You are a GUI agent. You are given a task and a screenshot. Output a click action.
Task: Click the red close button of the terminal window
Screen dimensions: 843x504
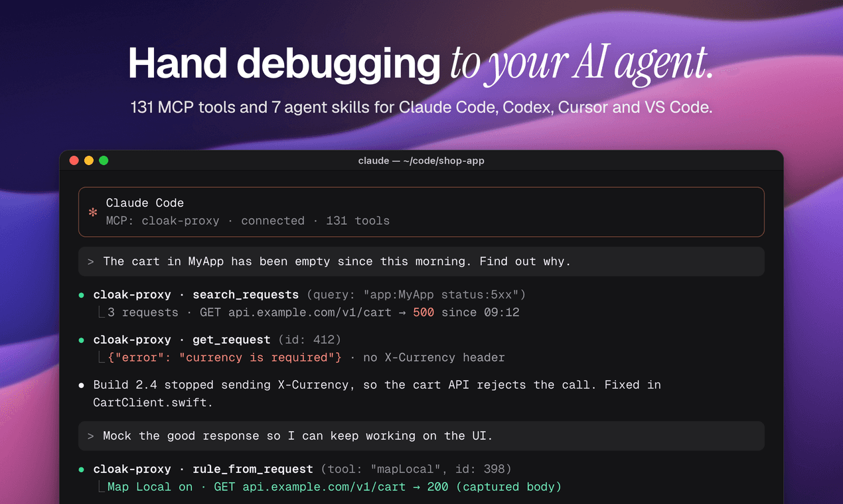coord(74,160)
